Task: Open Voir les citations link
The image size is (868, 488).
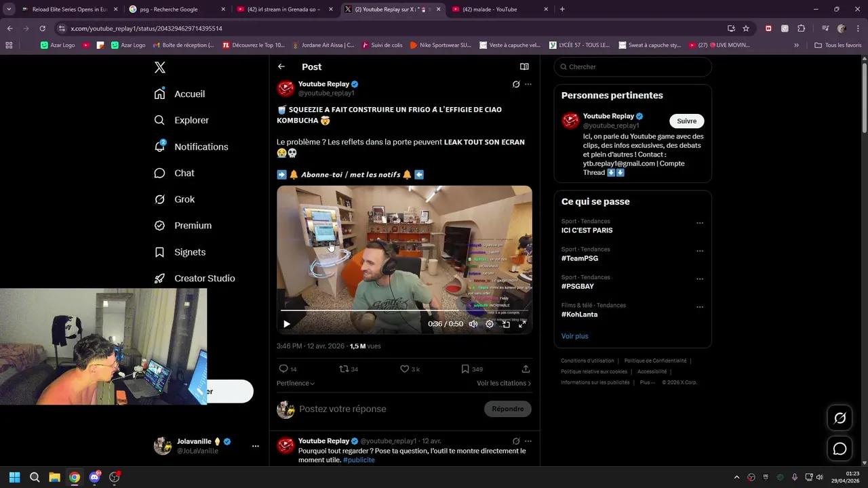Action: click(x=504, y=383)
